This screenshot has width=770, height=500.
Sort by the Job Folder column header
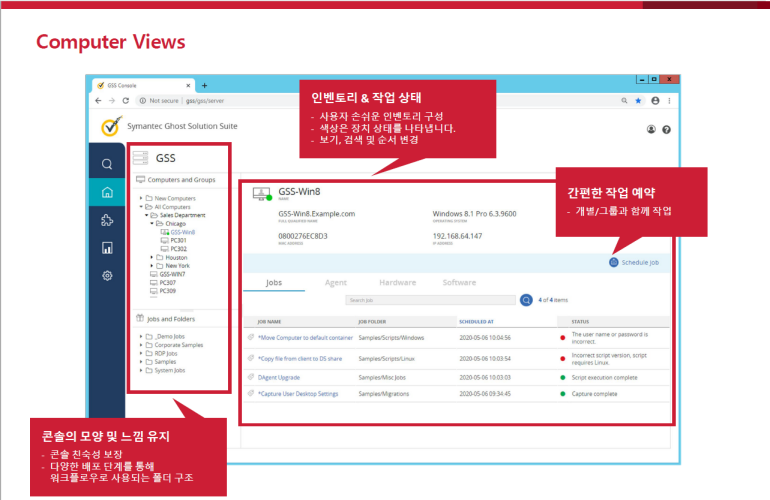(x=372, y=322)
